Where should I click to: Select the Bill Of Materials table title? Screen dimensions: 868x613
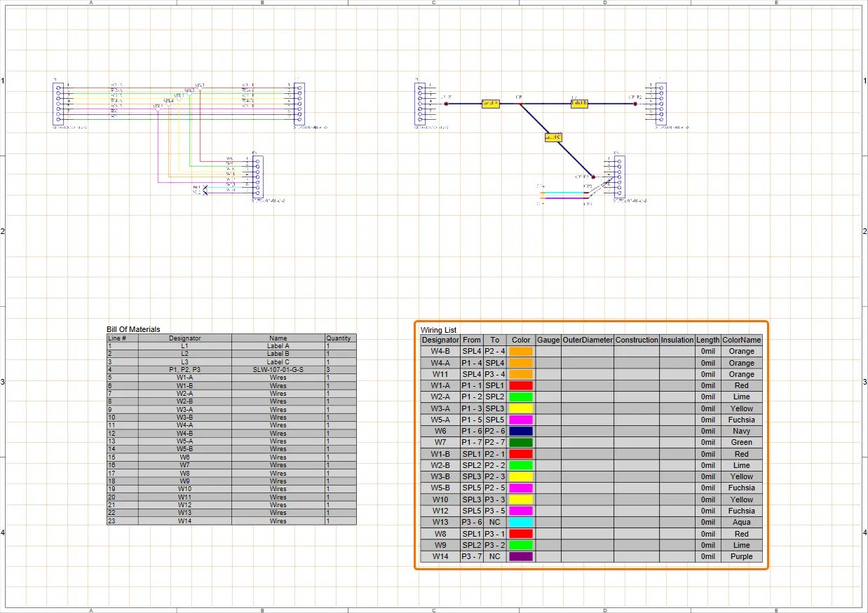pyautogui.click(x=133, y=329)
